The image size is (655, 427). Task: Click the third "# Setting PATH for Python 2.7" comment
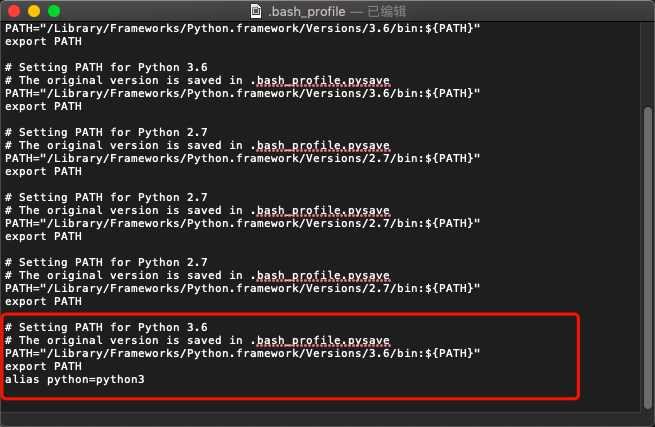pyautogui.click(x=105, y=262)
